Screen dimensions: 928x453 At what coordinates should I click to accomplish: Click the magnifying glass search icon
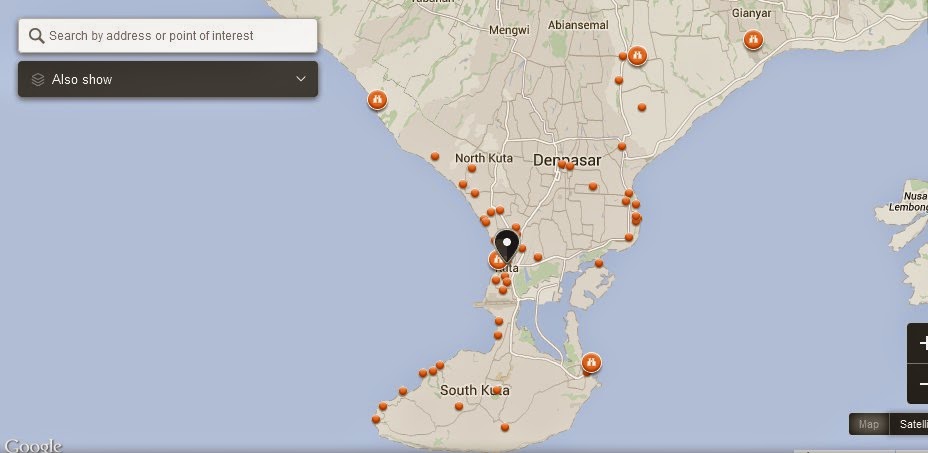click(x=37, y=36)
